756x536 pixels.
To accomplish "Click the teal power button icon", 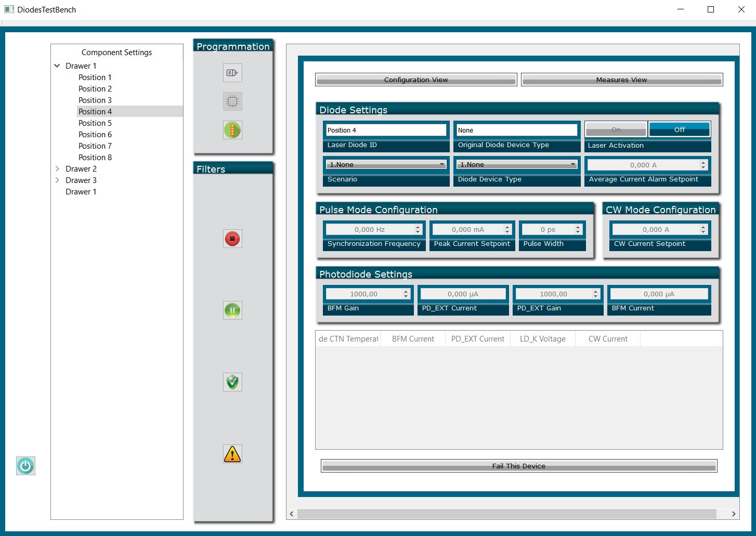I will tap(25, 466).
